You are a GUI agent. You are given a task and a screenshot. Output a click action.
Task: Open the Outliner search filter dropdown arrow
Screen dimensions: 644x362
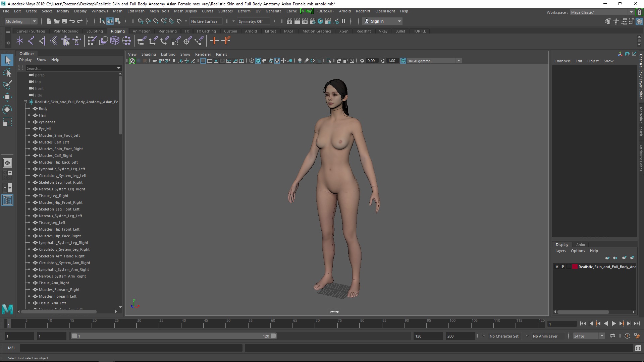click(x=118, y=68)
